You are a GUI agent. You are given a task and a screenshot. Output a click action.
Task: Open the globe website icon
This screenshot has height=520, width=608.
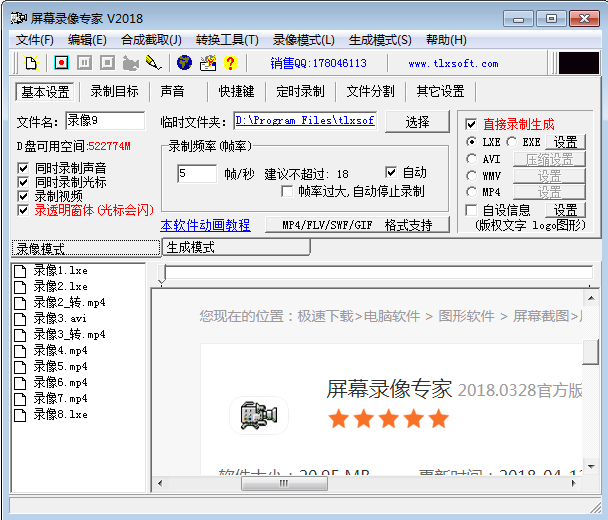(184, 62)
